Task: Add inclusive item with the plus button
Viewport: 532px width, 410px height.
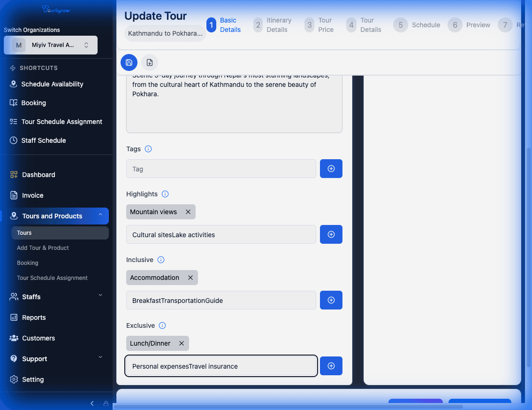Action: click(x=331, y=300)
